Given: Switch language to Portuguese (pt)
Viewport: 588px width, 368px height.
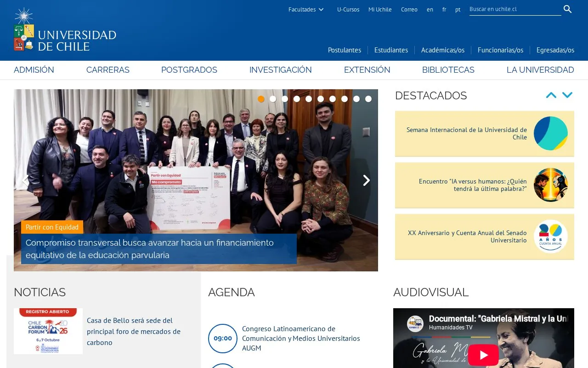Looking at the screenshot, I should coord(458,9).
